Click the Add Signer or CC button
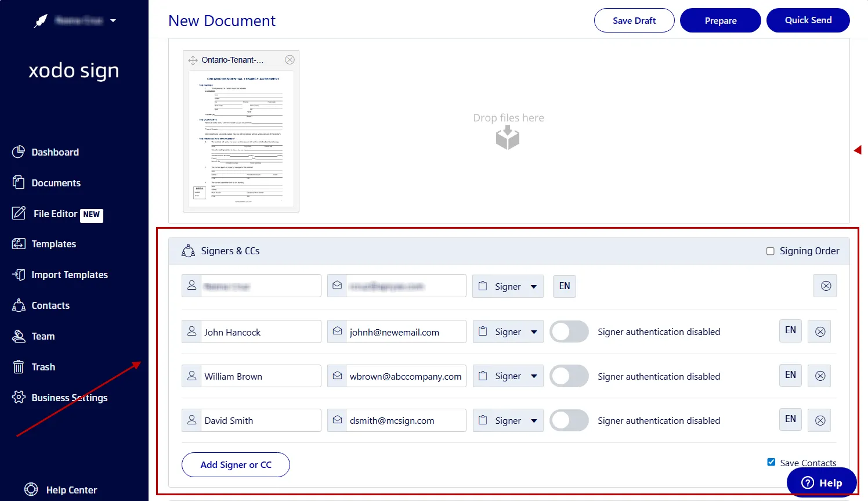 point(236,464)
